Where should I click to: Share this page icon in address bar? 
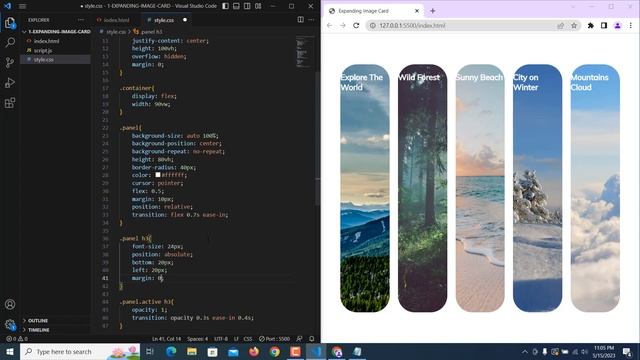coord(561,25)
